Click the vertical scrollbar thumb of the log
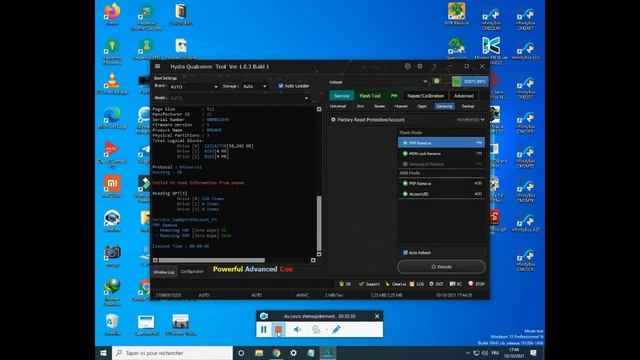 pyautogui.click(x=319, y=223)
